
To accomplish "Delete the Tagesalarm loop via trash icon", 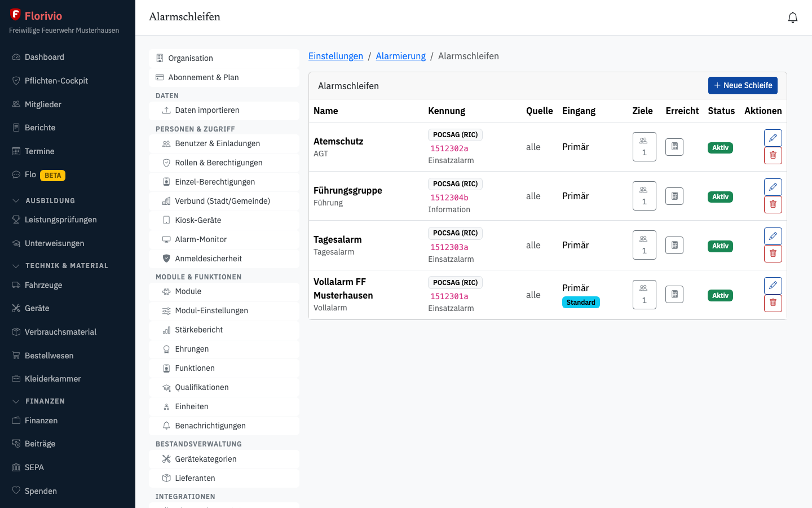I will (x=773, y=253).
